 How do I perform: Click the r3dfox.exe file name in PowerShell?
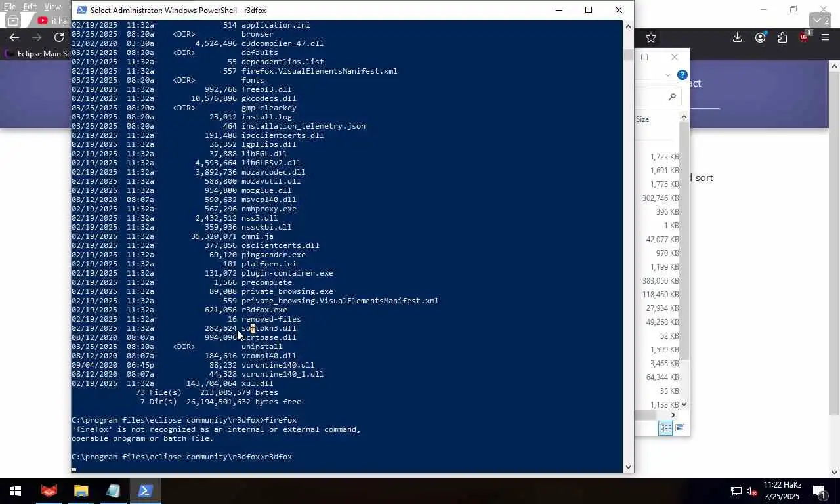264,310
